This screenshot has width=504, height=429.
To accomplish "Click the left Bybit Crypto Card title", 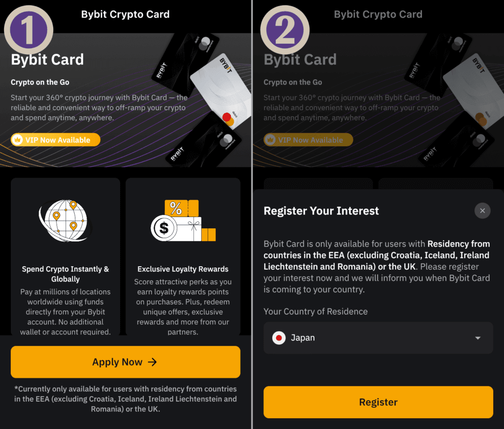I will [125, 14].
